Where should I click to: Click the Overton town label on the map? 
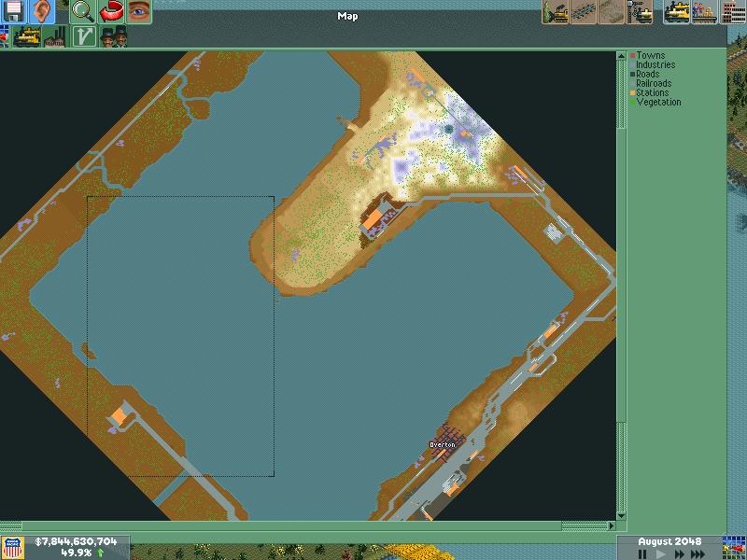click(x=443, y=445)
